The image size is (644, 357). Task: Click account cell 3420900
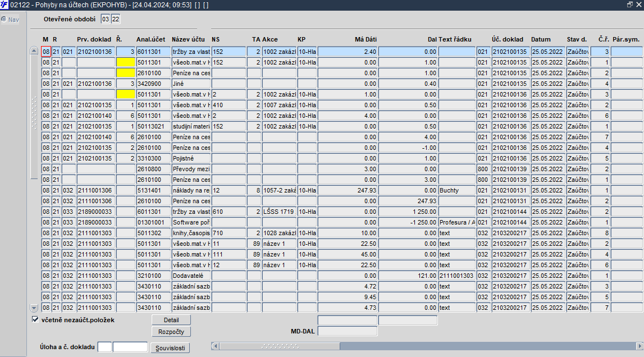click(153, 84)
